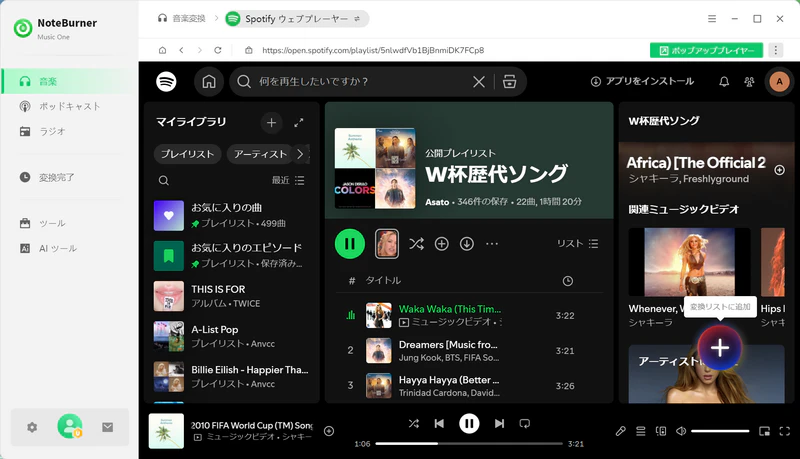Open the user account avatar in sidebar
This screenshot has width=800, height=459.
pyautogui.click(x=70, y=426)
